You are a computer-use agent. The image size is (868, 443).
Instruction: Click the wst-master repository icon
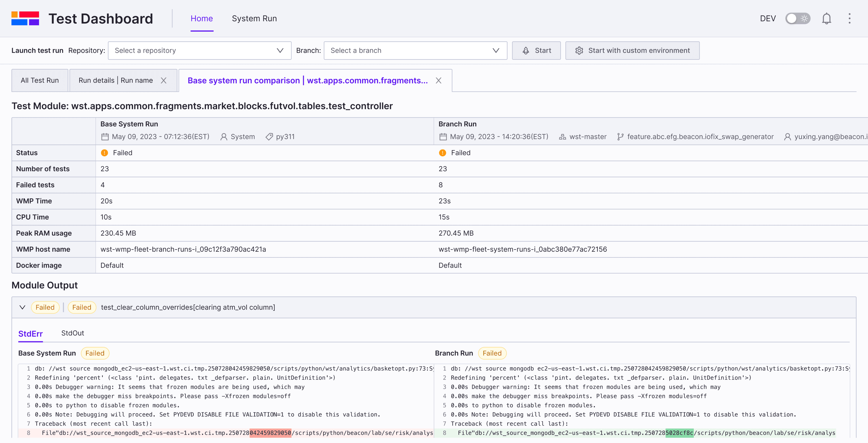tap(562, 137)
